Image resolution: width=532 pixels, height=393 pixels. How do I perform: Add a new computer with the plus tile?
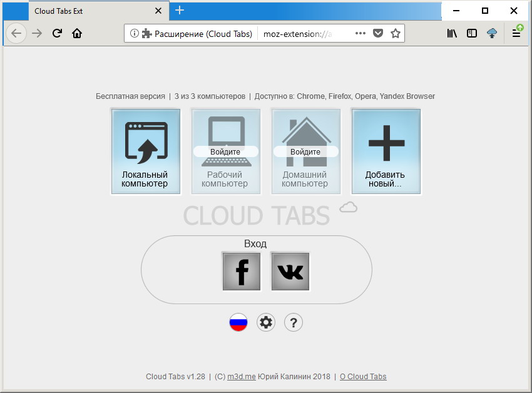pyautogui.click(x=386, y=151)
